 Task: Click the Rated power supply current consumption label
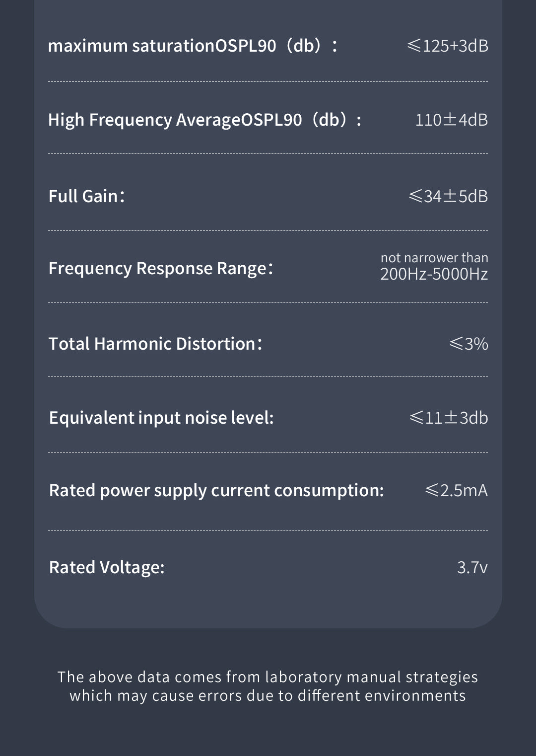tap(216, 490)
